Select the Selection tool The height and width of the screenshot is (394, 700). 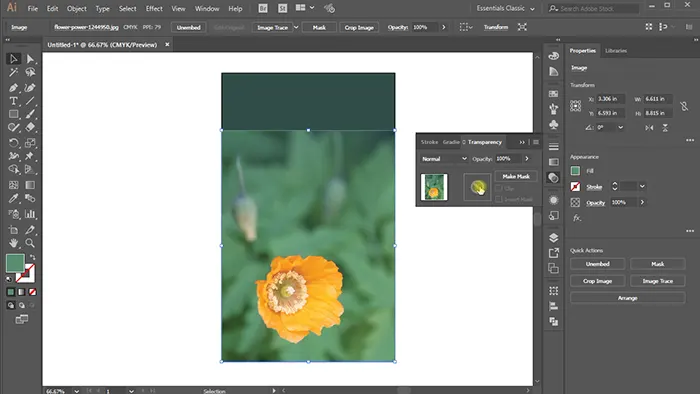[x=13, y=59]
